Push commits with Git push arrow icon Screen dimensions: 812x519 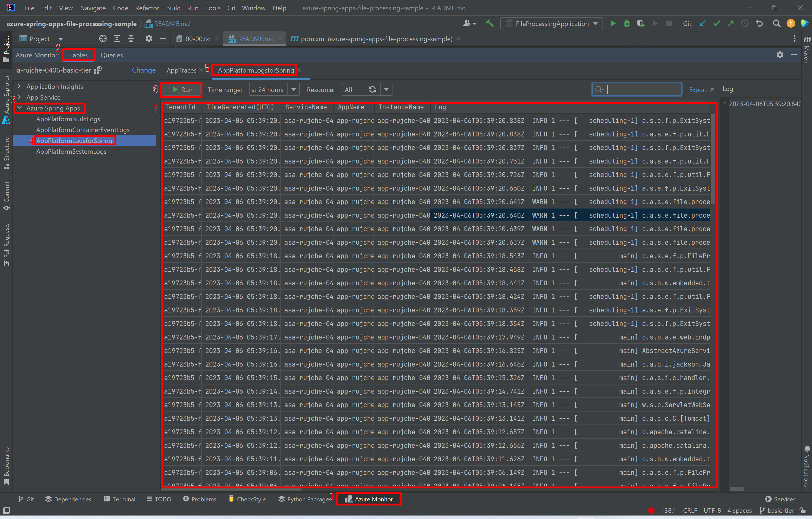click(731, 23)
